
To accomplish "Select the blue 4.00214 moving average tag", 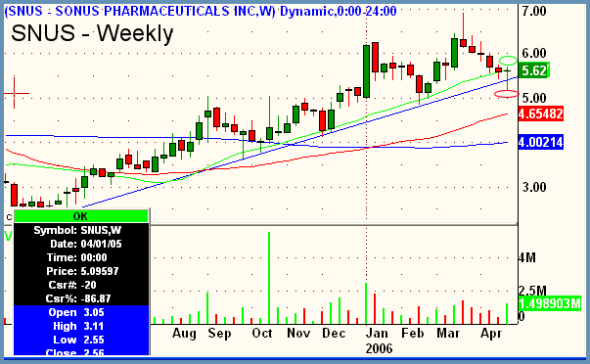I will (541, 142).
